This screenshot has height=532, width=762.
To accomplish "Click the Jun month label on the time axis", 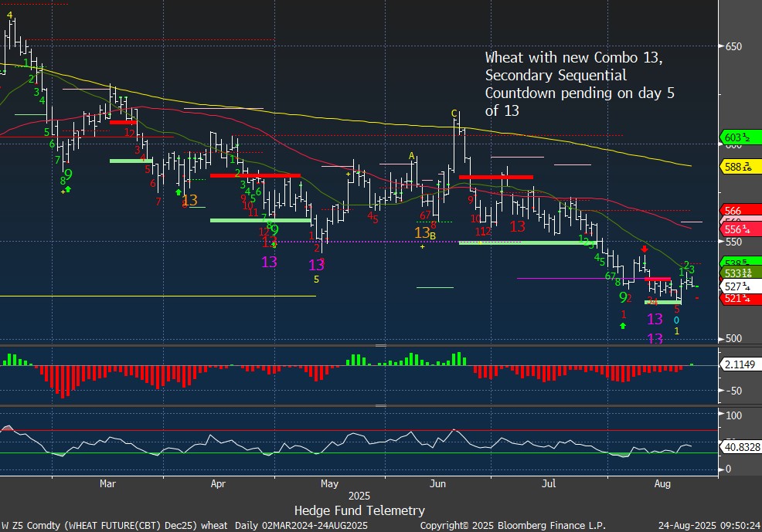I will (x=437, y=484).
